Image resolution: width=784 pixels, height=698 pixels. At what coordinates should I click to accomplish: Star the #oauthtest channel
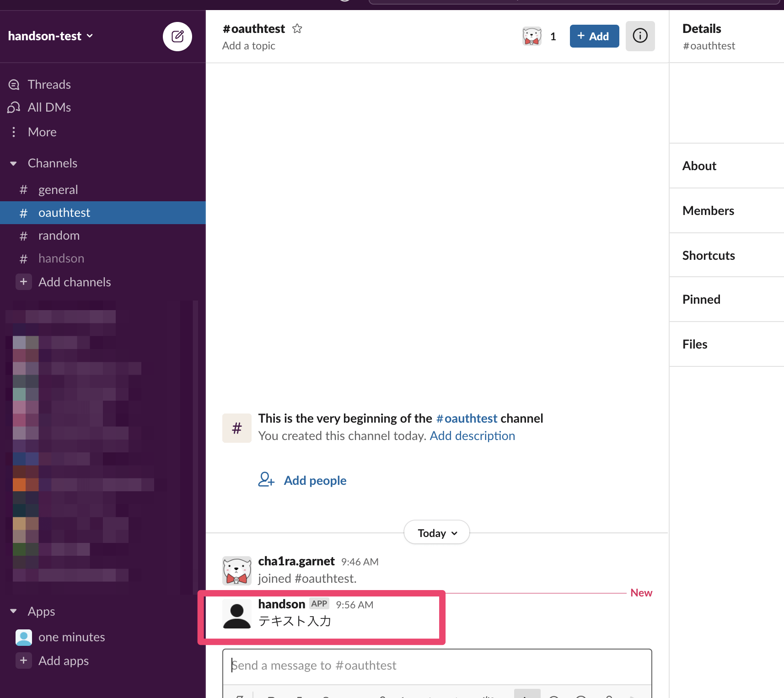click(x=297, y=29)
